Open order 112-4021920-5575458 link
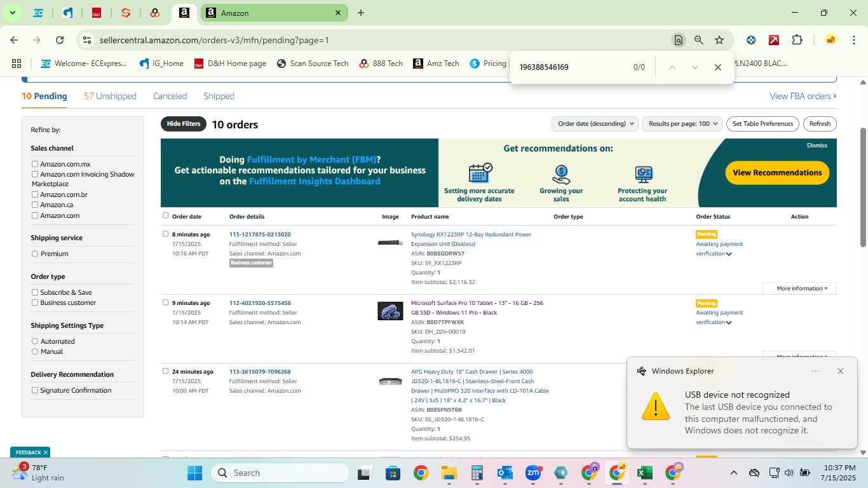The width and height of the screenshot is (868, 488). pos(260,303)
